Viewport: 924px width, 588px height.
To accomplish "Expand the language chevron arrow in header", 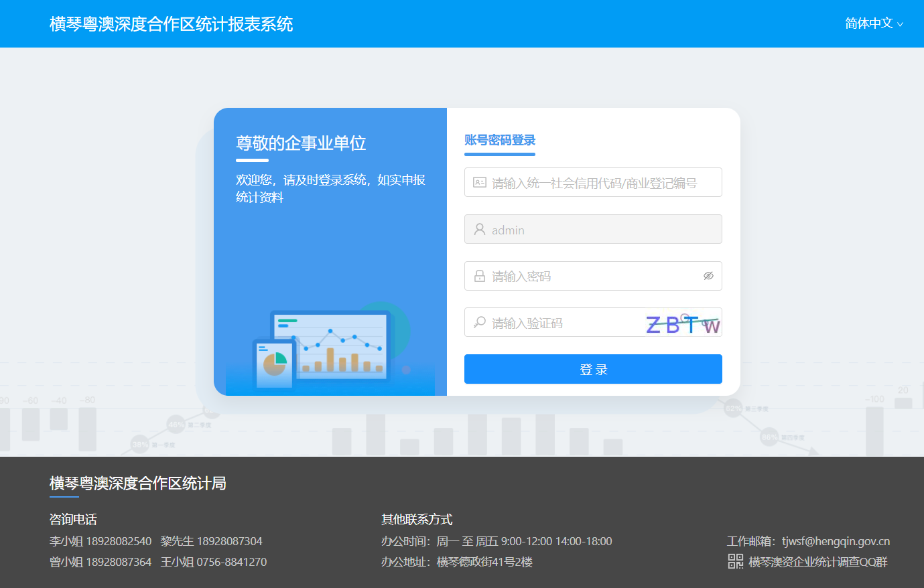I will pyautogui.click(x=900, y=25).
